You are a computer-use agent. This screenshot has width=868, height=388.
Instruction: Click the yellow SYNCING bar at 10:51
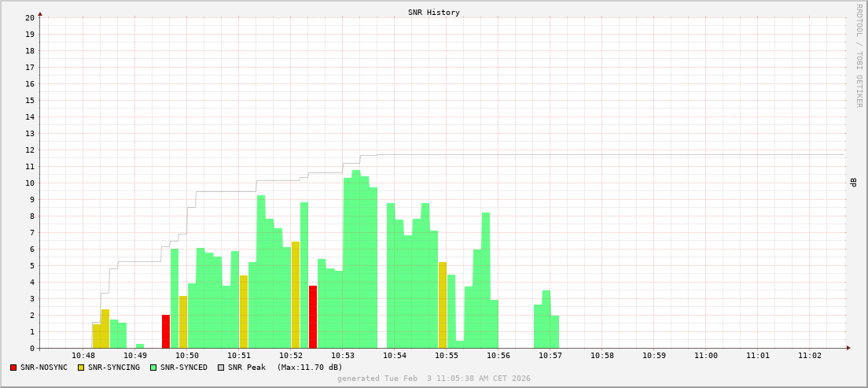pos(244,312)
